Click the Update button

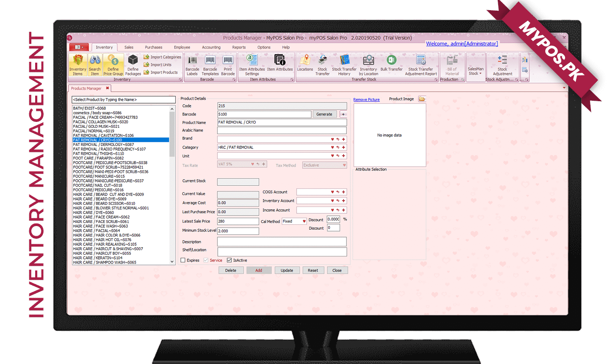287,270
